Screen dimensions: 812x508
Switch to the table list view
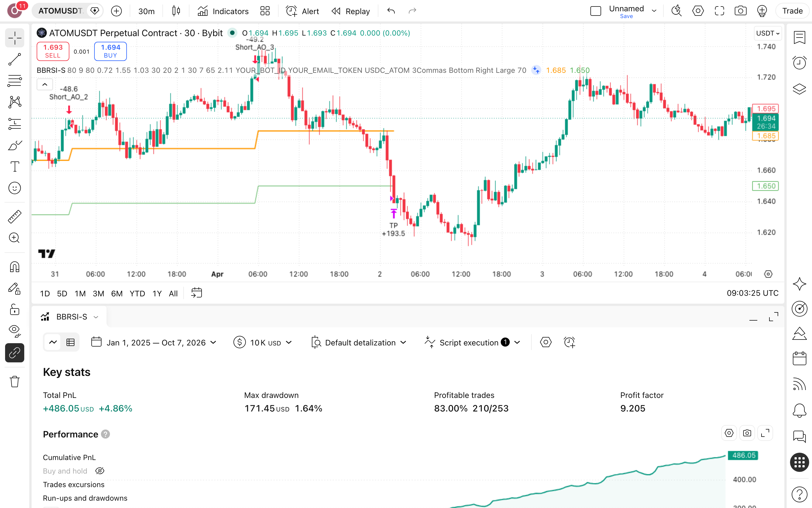[x=70, y=342]
